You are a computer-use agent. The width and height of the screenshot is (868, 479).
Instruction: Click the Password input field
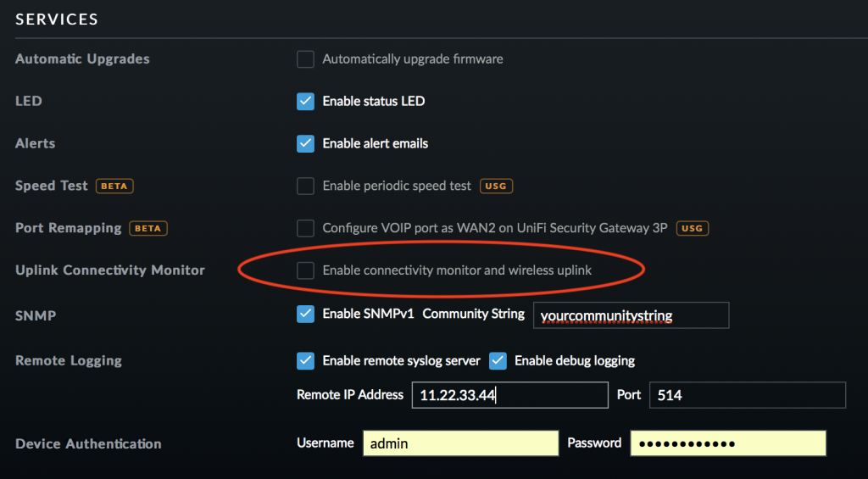click(728, 443)
